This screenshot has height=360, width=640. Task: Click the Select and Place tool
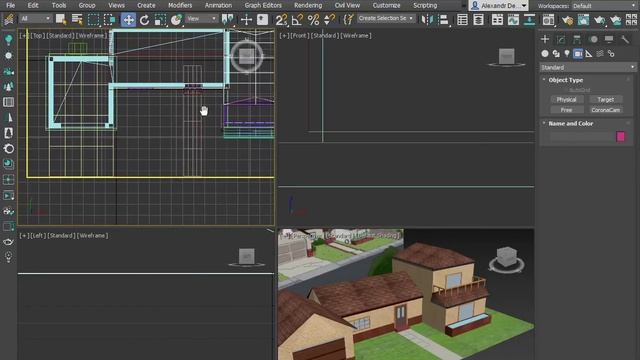point(176,20)
